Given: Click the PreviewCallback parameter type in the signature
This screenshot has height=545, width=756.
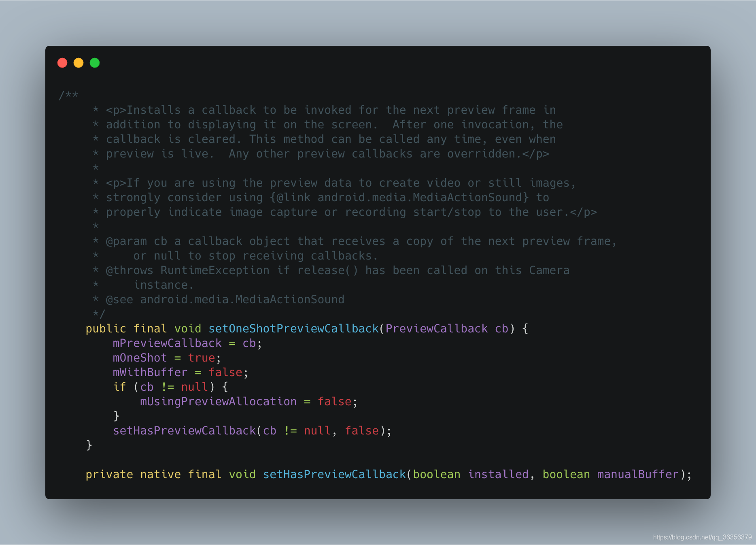Looking at the screenshot, I should [436, 328].
